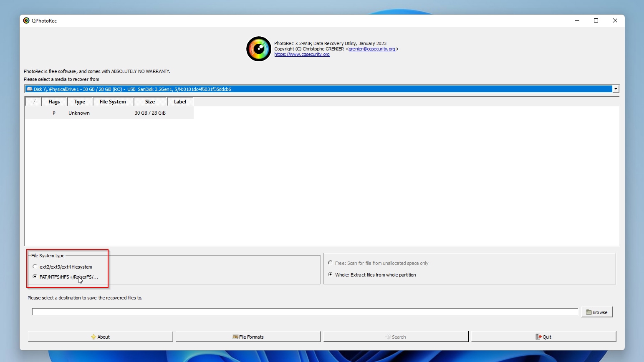
Task: Click the File System column header
Action: click(112, 101)
